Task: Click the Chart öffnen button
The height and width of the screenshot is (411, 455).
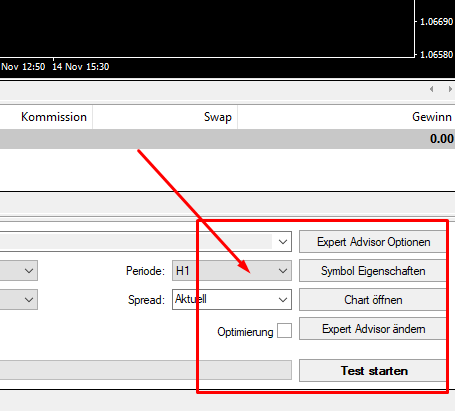Action: [x=373, y=300]
